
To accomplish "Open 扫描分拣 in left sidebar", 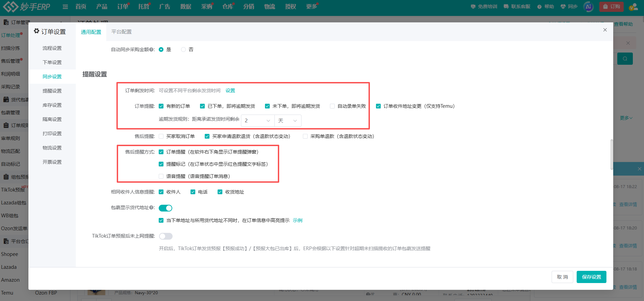I will [10, 48].
